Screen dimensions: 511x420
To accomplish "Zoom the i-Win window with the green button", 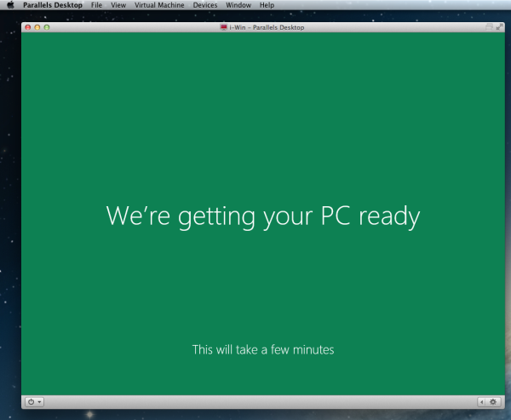I will 47,27.
